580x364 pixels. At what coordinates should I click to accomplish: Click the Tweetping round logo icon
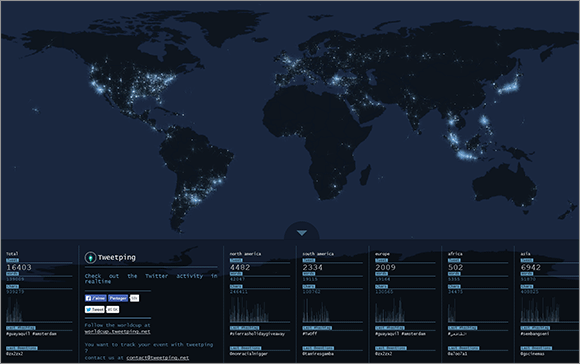90,257
